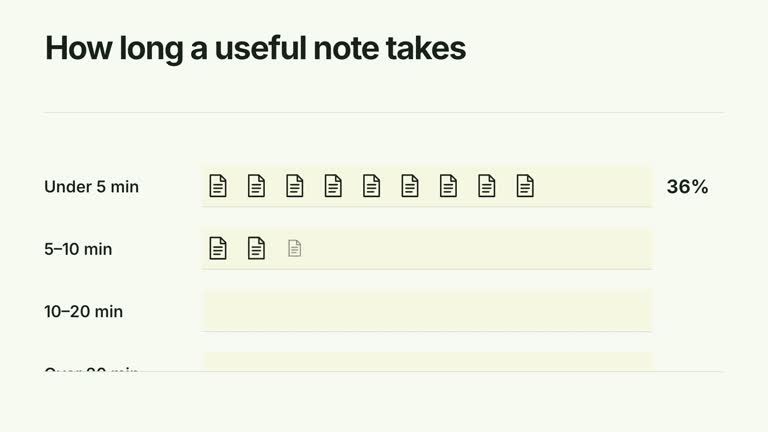
Task: Click the Under 5 min row label
Action: point(92,187)
